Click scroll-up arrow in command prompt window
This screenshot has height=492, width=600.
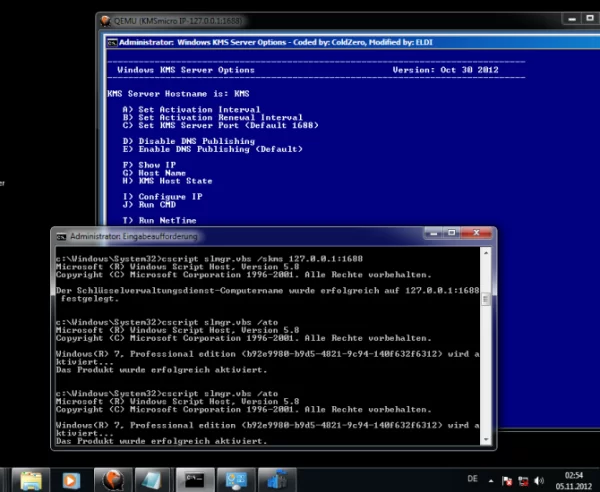pos(487,253)
